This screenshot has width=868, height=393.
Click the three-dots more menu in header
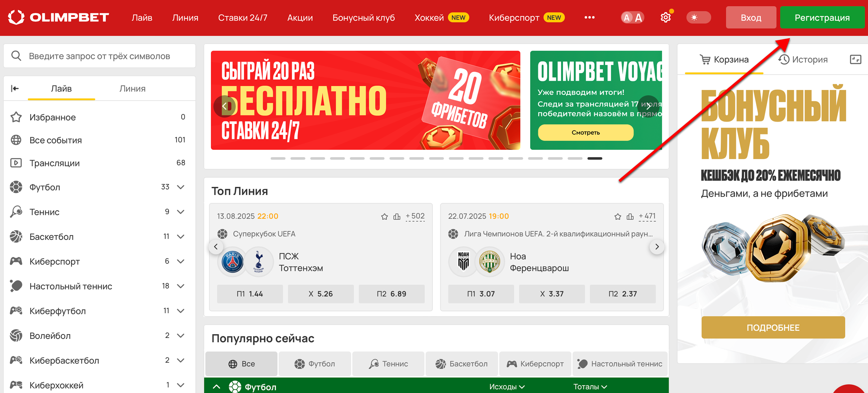[589, 17]
